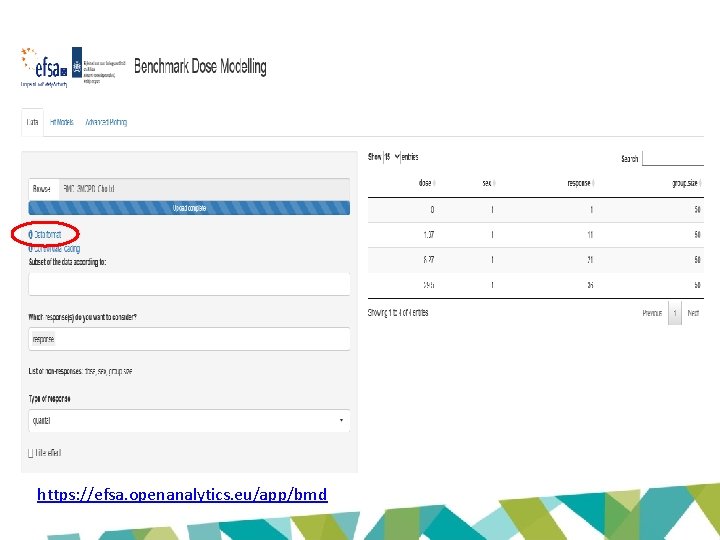Sort table by response column
The width and height of the screenshot is (720, 540).
coord(579,183)
